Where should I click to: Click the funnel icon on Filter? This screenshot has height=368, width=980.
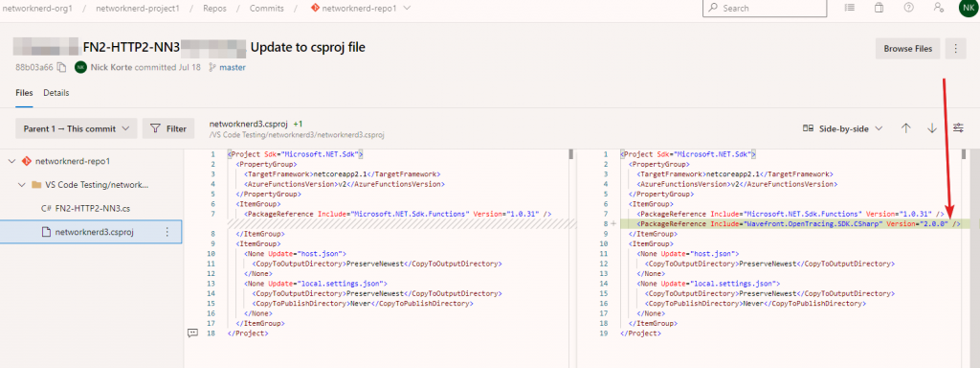(x=155, y=128)
